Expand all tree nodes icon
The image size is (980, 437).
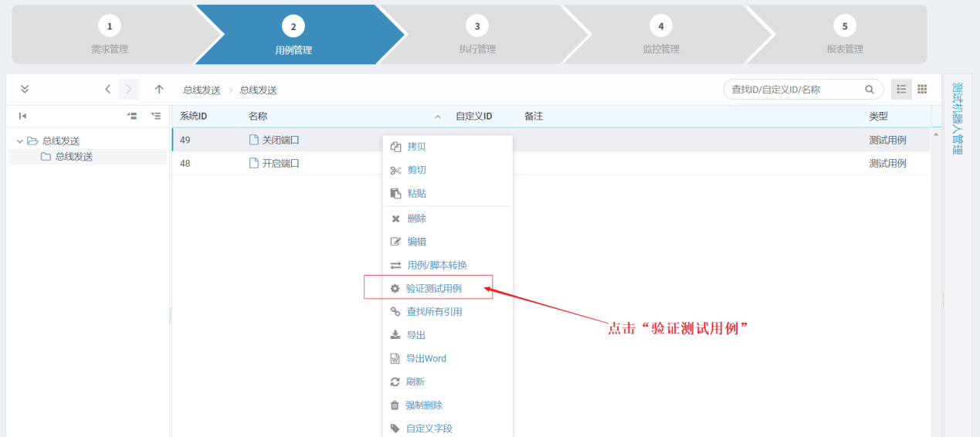click(x=156, y=116)
